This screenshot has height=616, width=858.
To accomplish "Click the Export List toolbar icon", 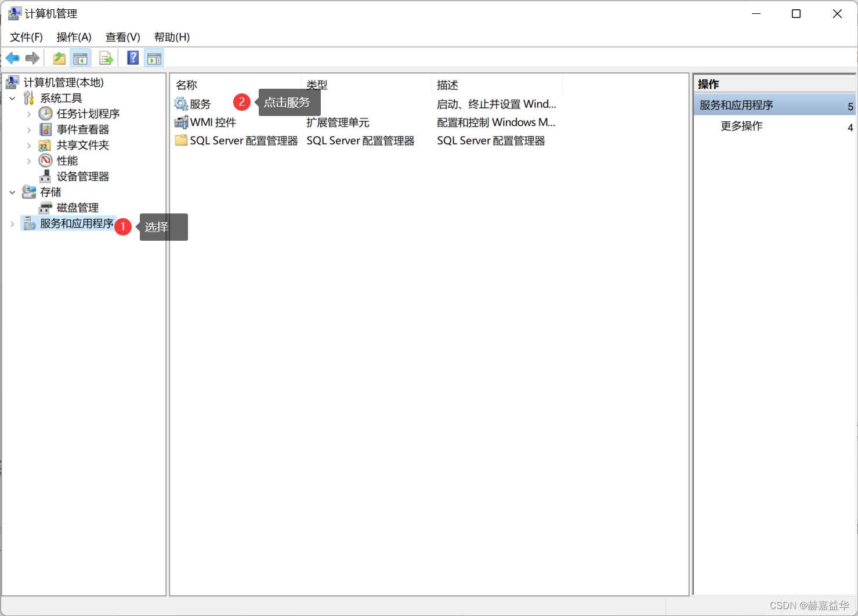I will 106,58.
